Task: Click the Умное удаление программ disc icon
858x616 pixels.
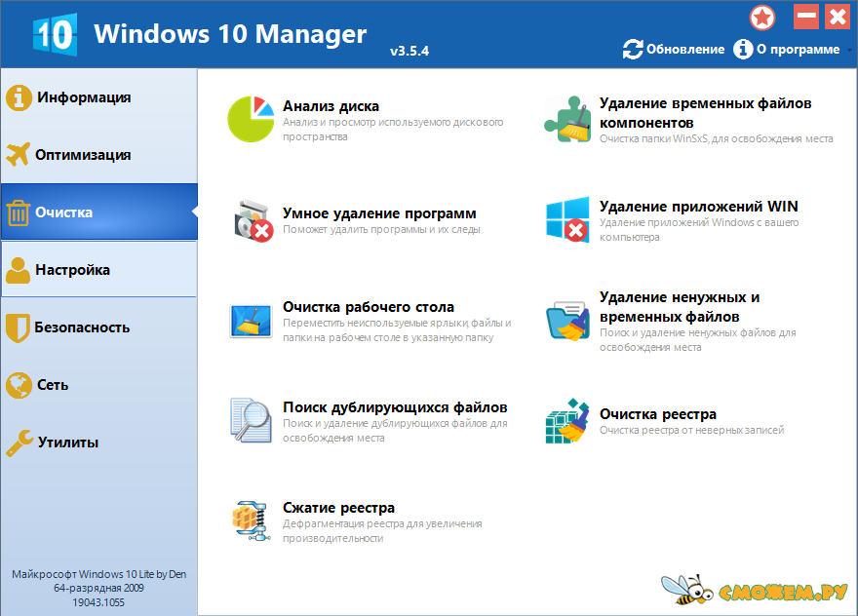Action: [x=253, y=221]
